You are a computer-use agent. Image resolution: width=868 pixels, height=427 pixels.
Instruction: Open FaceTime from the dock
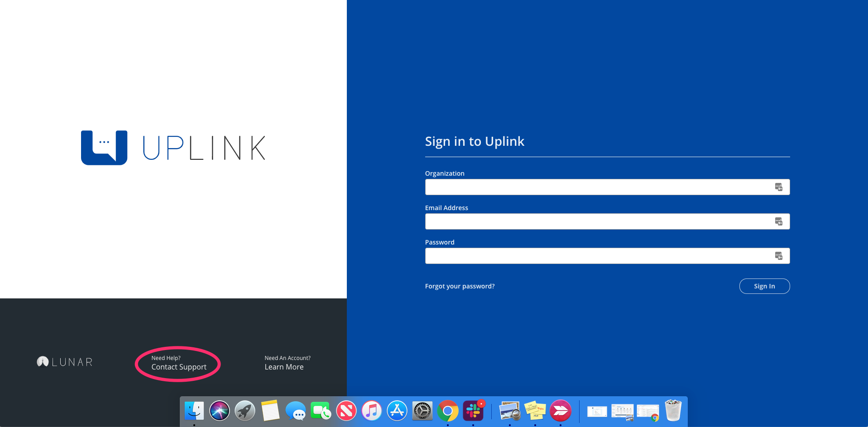(321, 411)
